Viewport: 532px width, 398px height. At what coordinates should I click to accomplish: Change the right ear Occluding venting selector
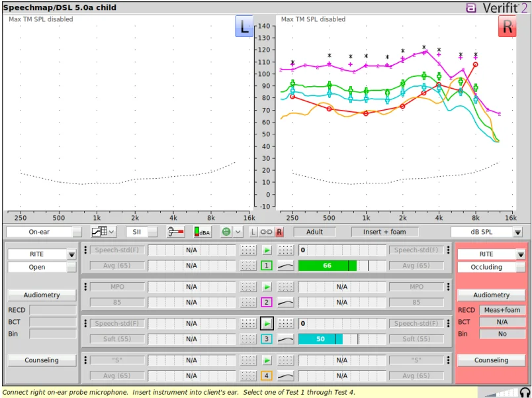pyautogui.click(x=491, y=268)
